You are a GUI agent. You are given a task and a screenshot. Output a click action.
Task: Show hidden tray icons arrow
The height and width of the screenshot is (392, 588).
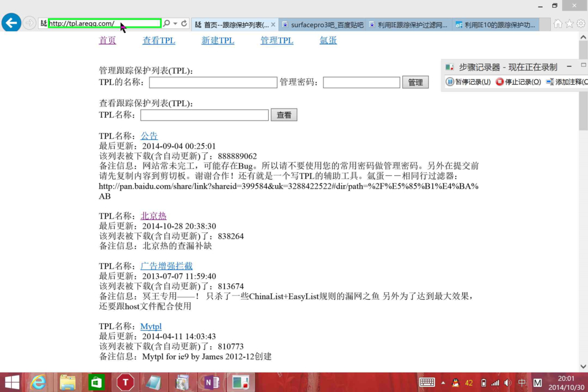click(443, 383)
